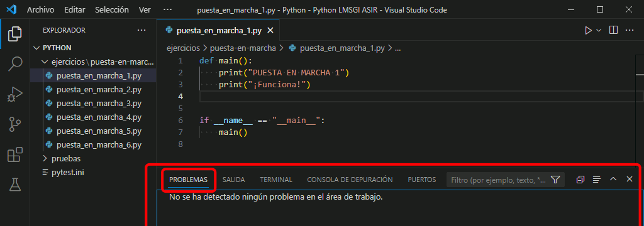This screenshot has width=644, height=226.
Task: Run Python file with play button
Action: [588, 30]
